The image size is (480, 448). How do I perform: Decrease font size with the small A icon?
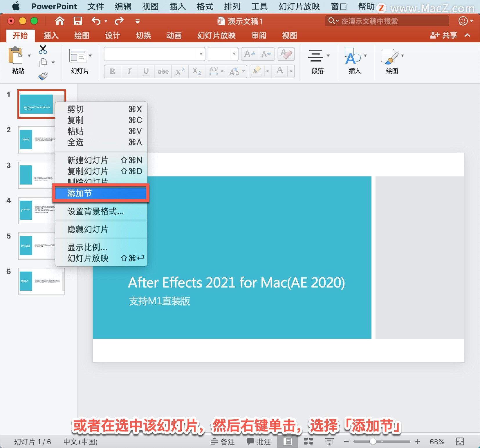tap(266, 54)
